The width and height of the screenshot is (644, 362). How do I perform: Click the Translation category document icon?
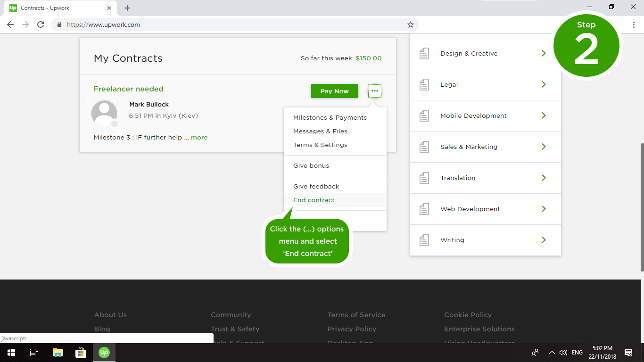424,178
